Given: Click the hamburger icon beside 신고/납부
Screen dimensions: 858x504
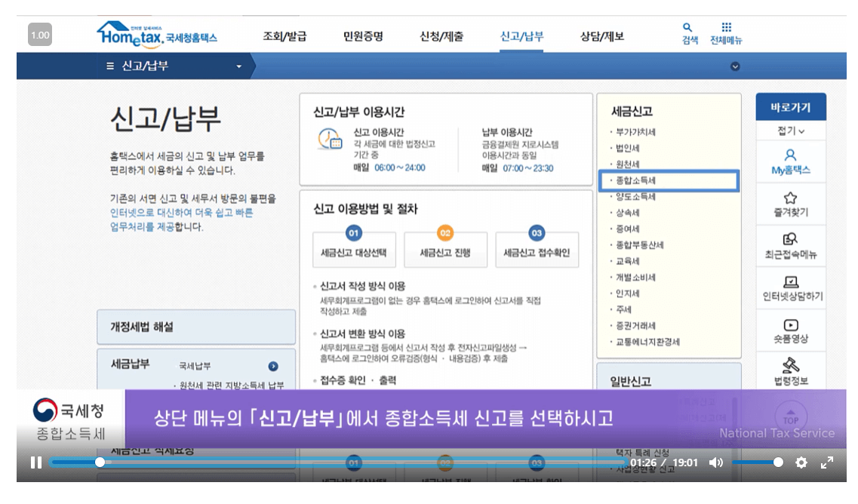Looking at the screenshot, I should coord(110,66).
